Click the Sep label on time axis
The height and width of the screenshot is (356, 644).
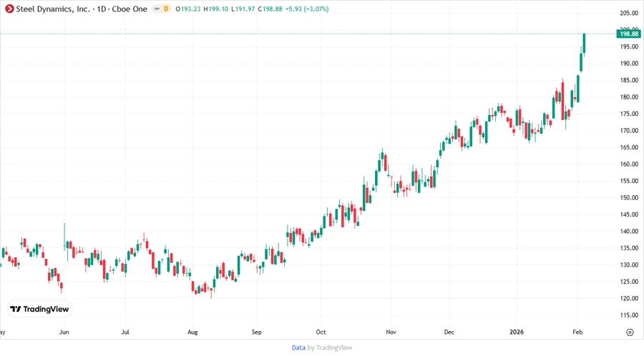click(257, 332)
